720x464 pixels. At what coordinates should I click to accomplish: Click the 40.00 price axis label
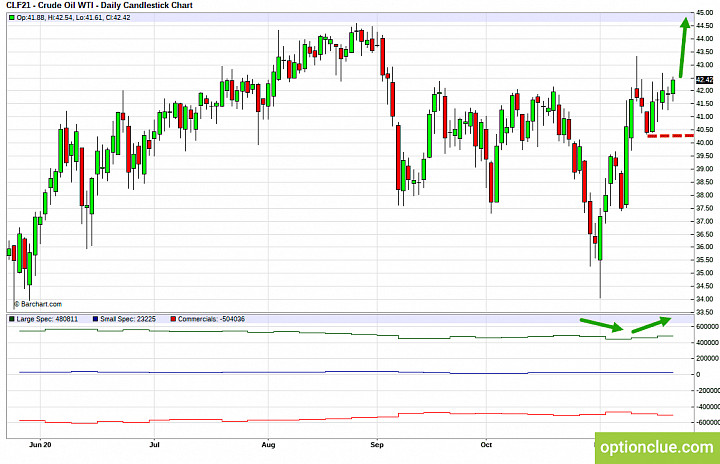point(704,143)
